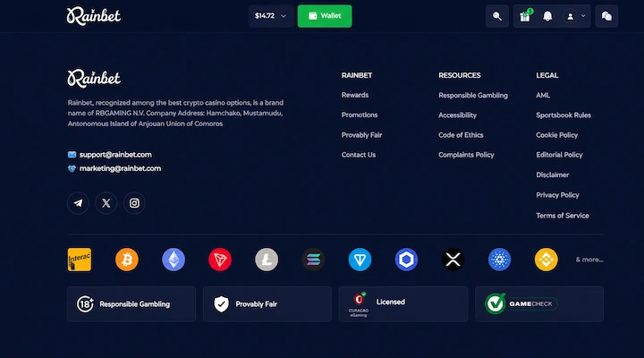Open the Cookie Policy link
644x358 pixels.
pyautogui.click(x=557, y=135)
